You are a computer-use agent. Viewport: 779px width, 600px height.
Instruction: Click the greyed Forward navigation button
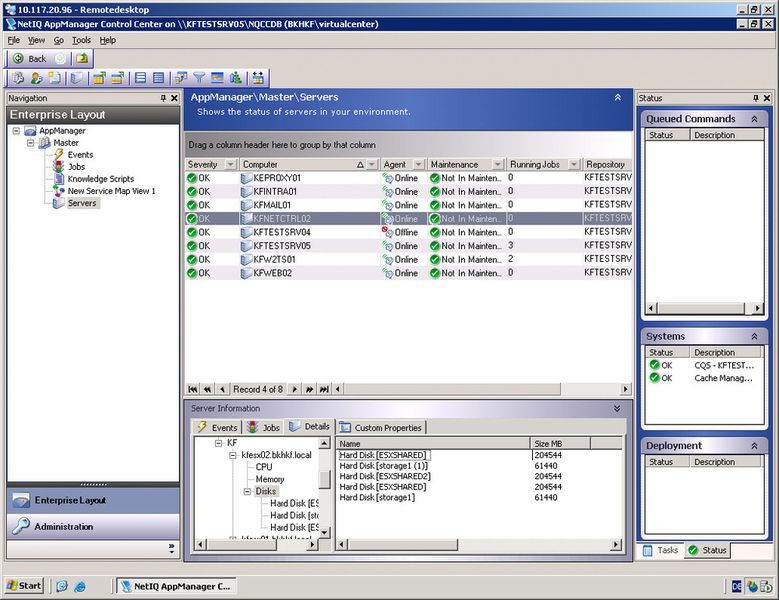60,59
